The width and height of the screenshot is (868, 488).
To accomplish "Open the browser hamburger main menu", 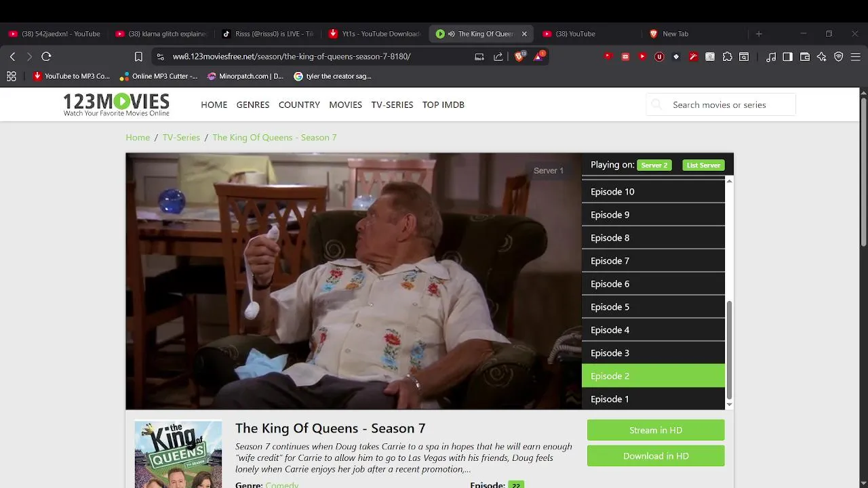I will tap(856, 57).
